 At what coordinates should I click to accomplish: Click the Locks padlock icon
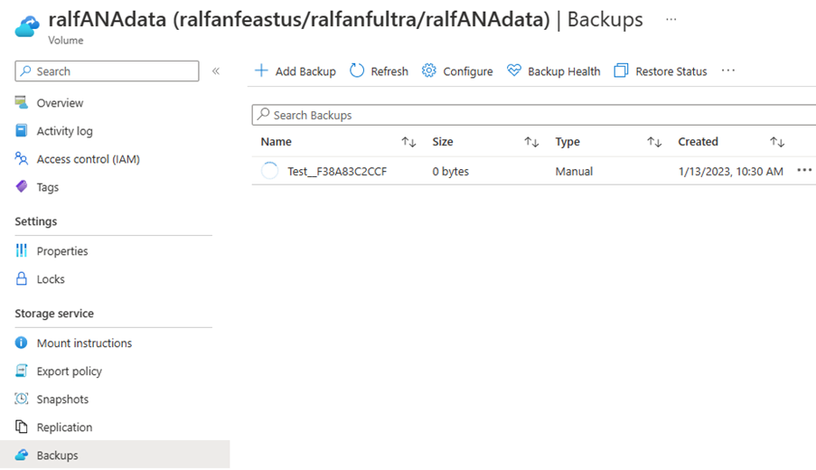pos(21,278)
